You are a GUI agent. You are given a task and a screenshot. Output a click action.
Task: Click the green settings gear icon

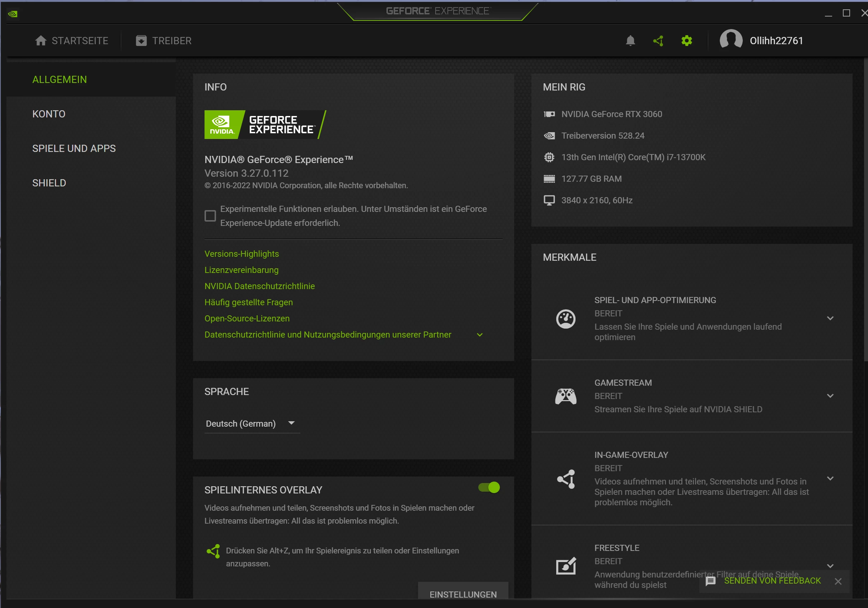(686, 41)
